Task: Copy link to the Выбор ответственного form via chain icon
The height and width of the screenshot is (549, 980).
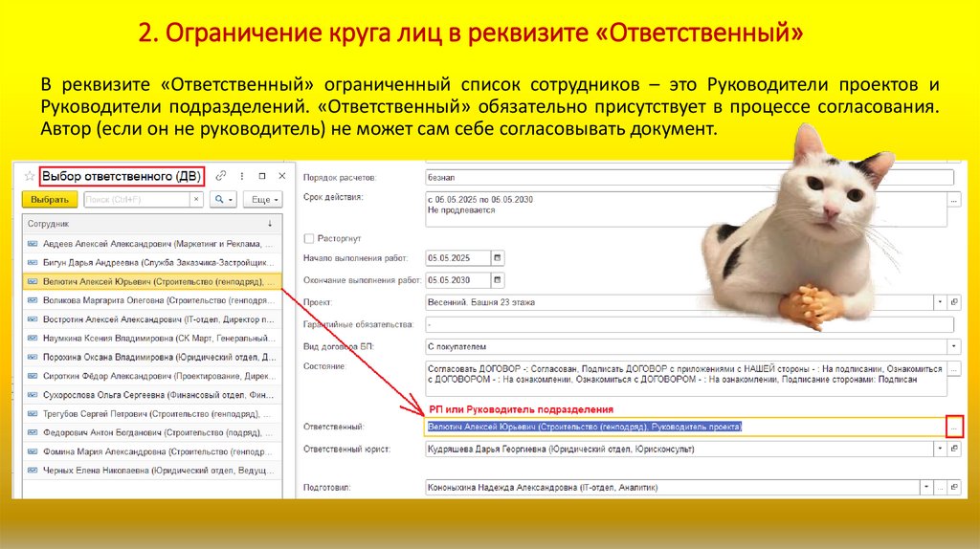Action: (x=221, y=176)
